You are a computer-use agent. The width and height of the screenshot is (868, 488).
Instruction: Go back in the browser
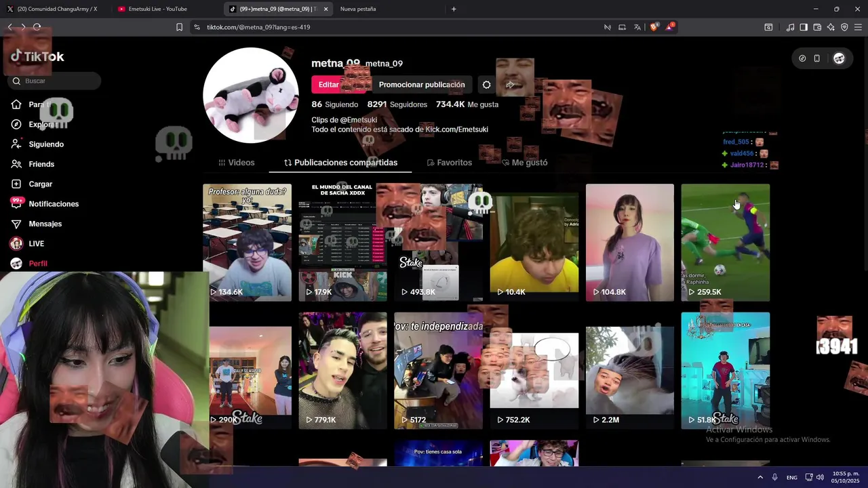10,27
